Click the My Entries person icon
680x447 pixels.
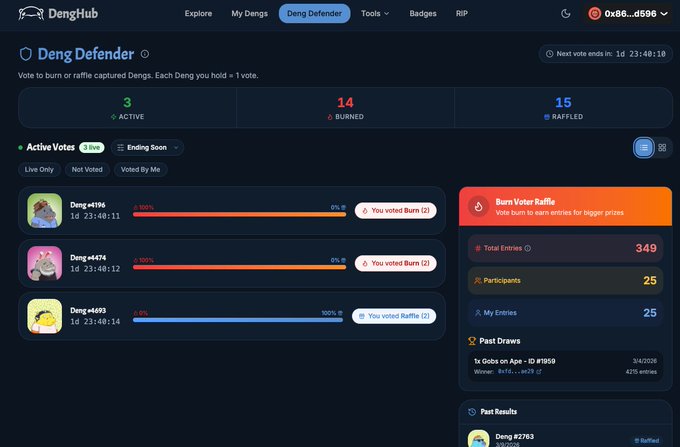[478, 313]
